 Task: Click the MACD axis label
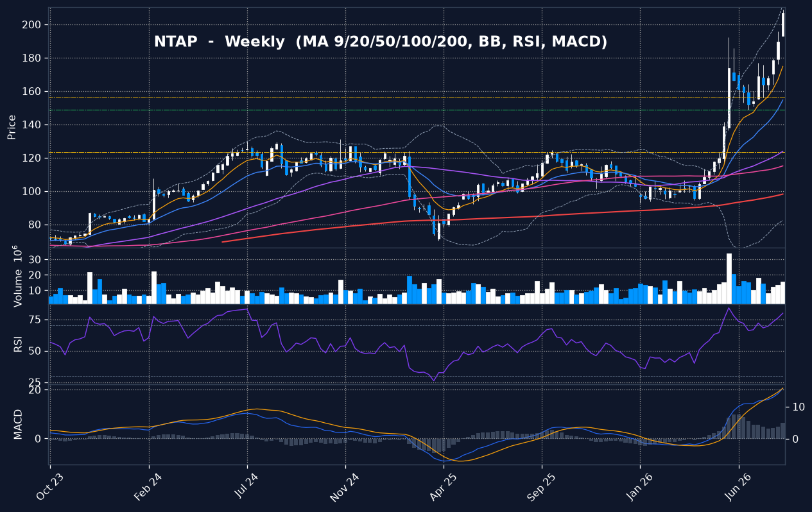pos(17,424)
